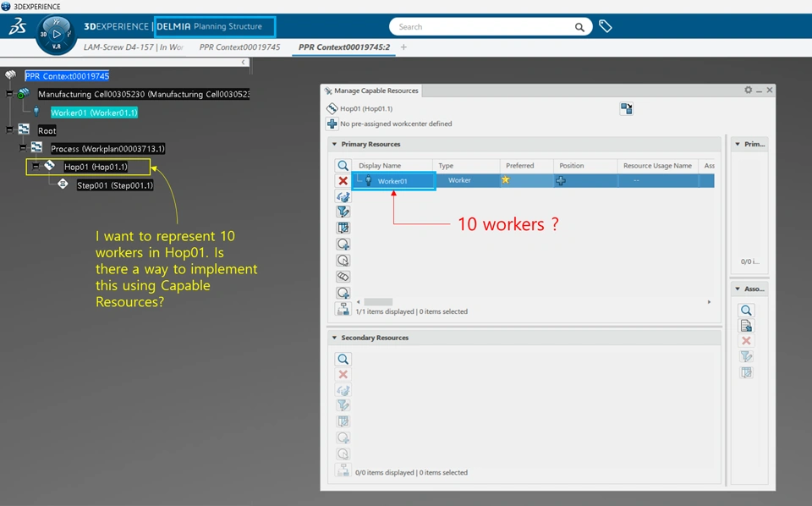Collapse the tree panel with chevron
This screenshot has height=506, width=812.
pyautogui.click(x=244, y=62)
